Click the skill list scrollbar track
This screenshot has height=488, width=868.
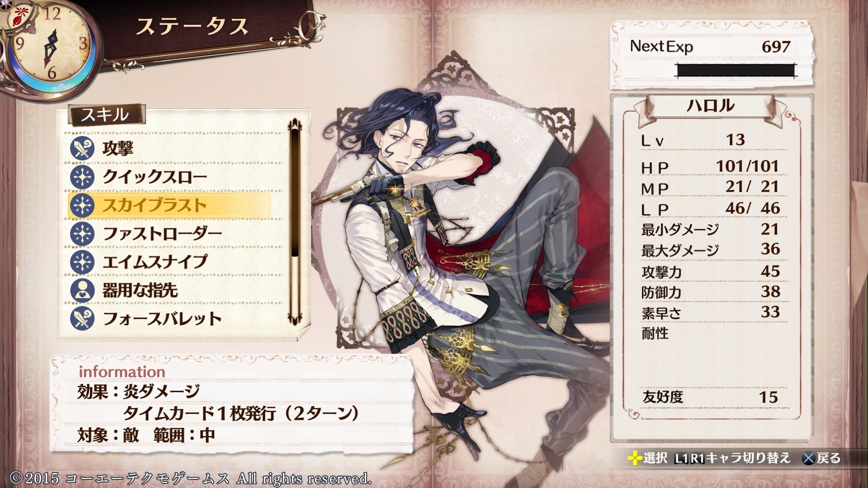295,221
